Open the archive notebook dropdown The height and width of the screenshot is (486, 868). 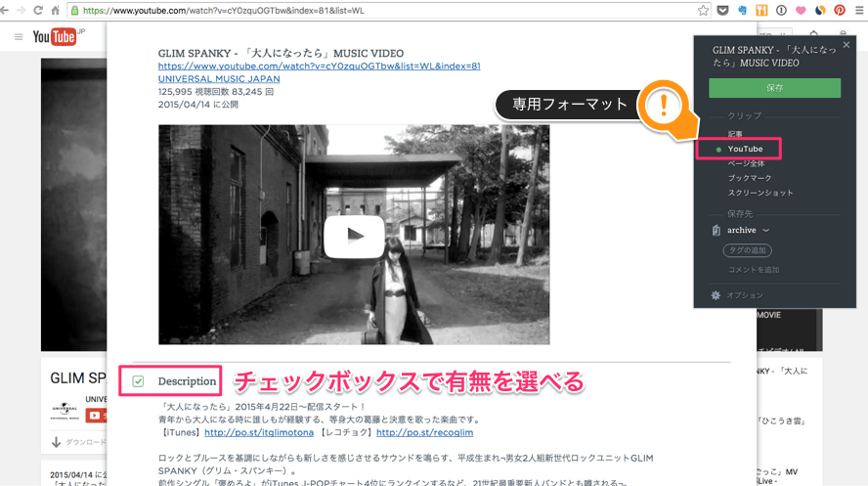[748, 230]
